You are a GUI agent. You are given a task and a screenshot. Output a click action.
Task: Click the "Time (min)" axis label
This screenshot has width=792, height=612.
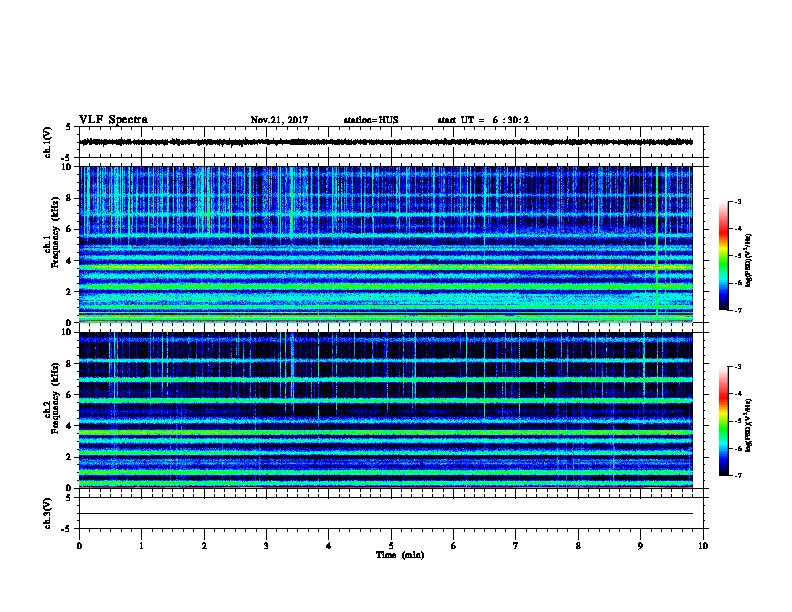click(400, 555)
